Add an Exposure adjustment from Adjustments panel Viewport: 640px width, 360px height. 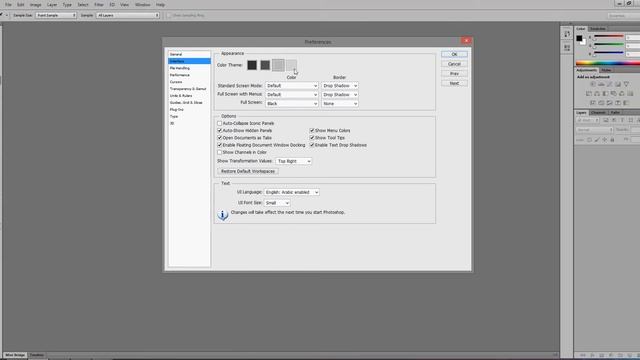pyautogui.click(x=618, y=84)
